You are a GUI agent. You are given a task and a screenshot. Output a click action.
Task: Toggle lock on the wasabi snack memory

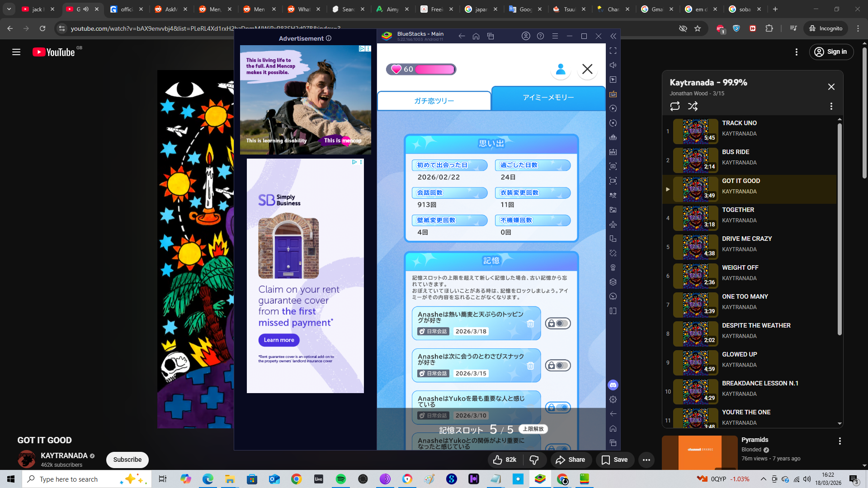pos(558,366)
